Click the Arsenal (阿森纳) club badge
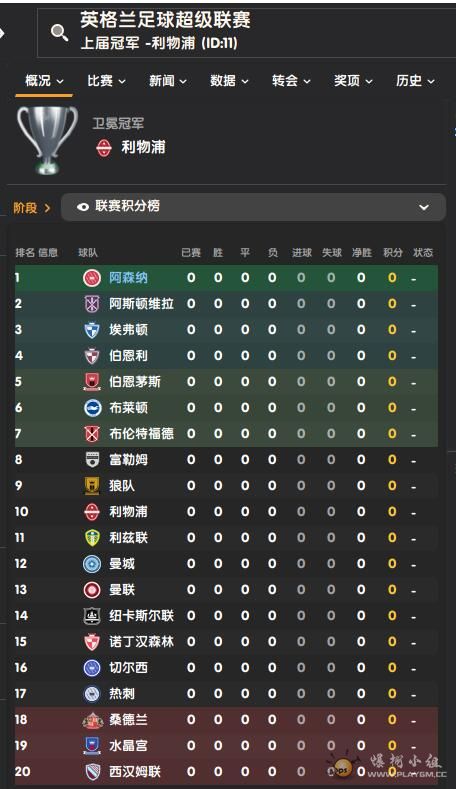Image resolution: width=456 pixels, height=789 pixels. click(92, 278)
